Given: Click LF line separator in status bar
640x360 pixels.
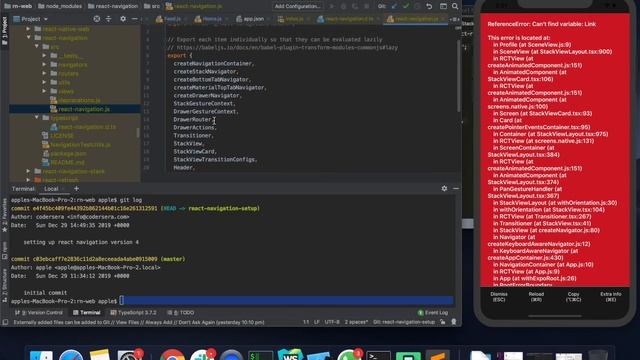Looking at the screenshot, I should [x=317, y=322].
